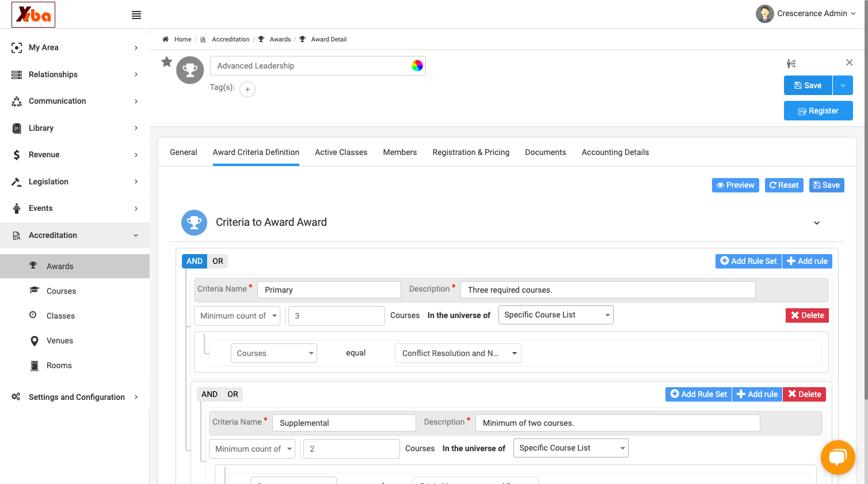
Task: Open My Area in sidebar
Action: [75, 48]
